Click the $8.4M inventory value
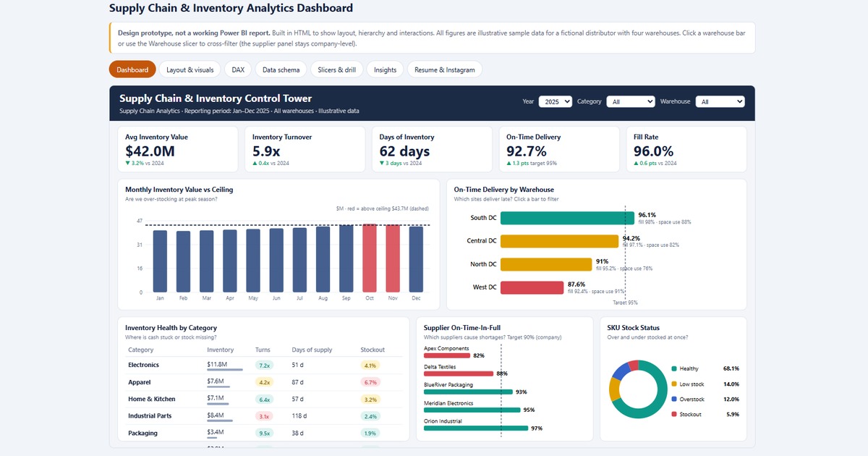Image resolution: width=868 pixels, height=456 pixels. coord(216,415)
